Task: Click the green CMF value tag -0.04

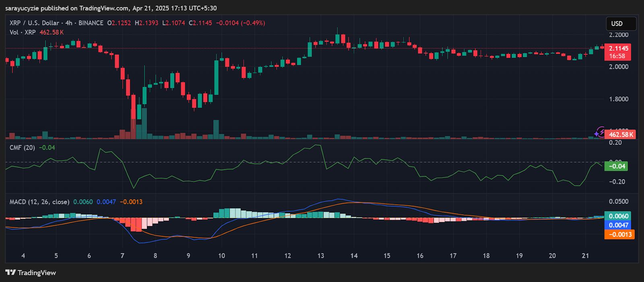Action: pyautogui.click(x=616, y=166)
